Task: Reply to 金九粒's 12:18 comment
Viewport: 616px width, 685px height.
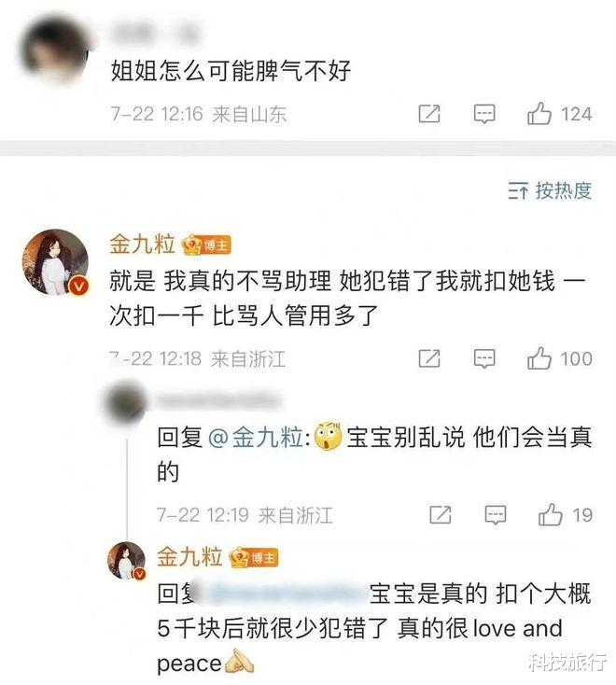Action: pos(484,358)
